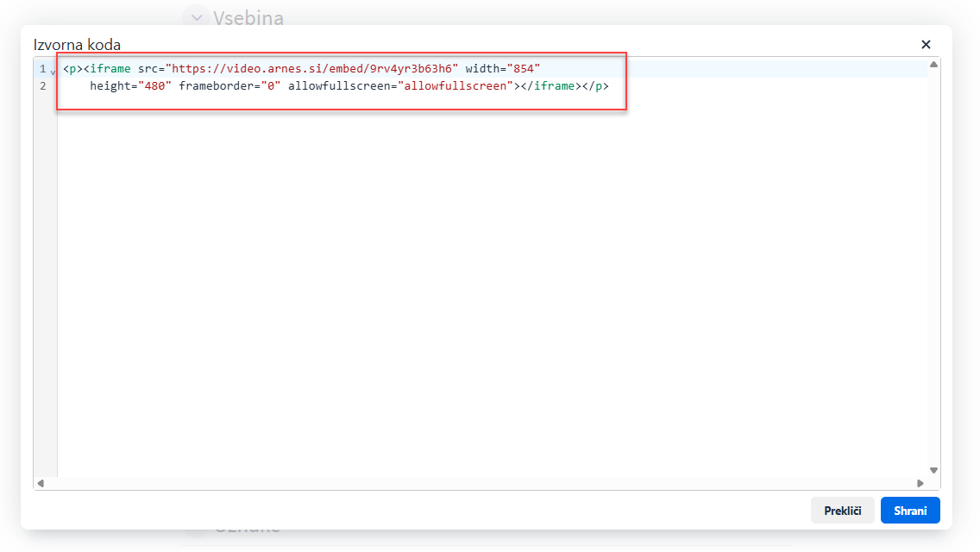Collapse the code fold arrow on line 1
This screenshot has height=552, width=980.
(x=53, y=72)
